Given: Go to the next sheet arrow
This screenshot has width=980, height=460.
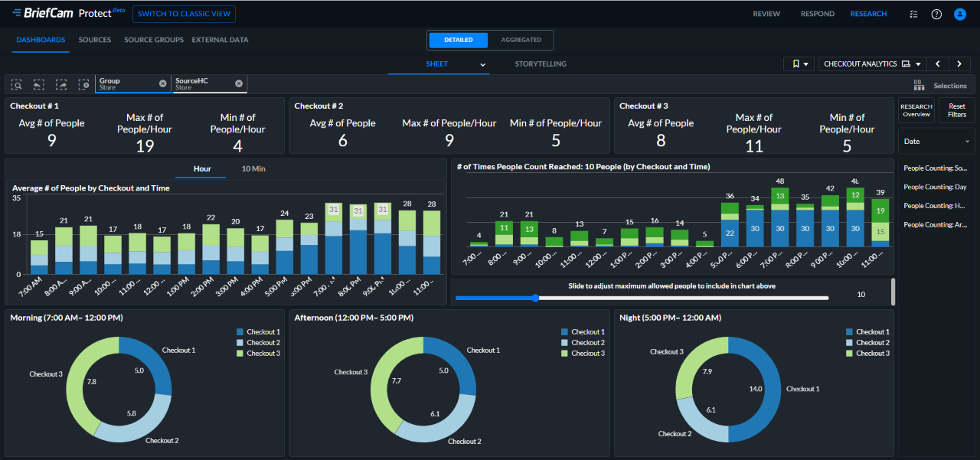Looking at the screenshot, I should 959,64.
